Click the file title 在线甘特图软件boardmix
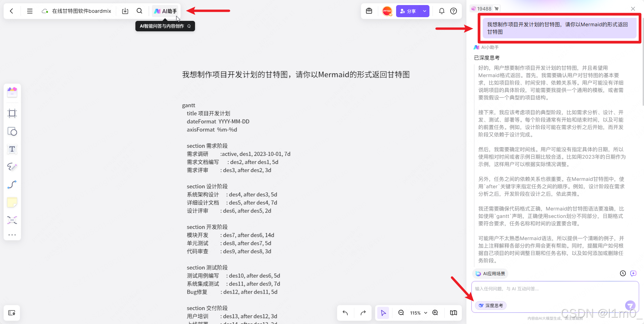Image resolution: width=644 pixels, height=324 pixels. pos(82,11)
